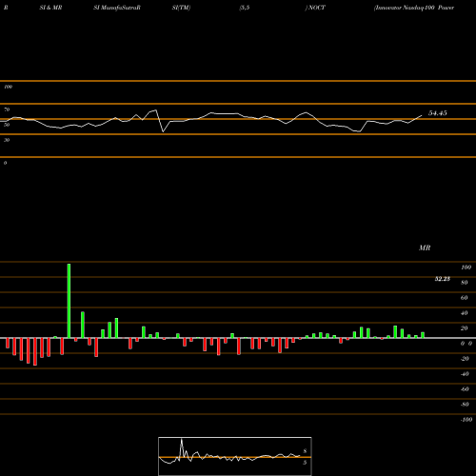This screenshot has height=476, width=476.
Task: Click the RSI 70 axis label
Action: [7, 109]
